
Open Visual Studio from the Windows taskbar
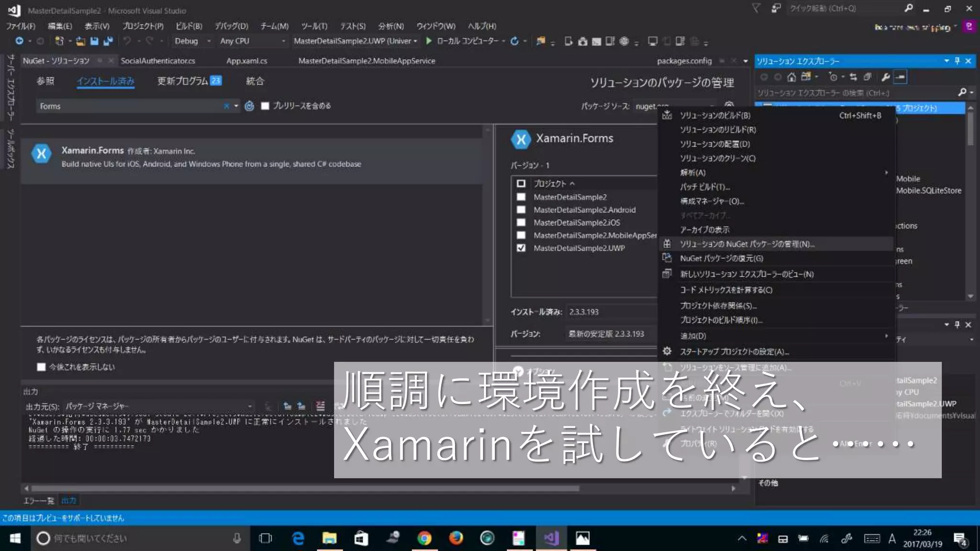click(x=551, y=538)
